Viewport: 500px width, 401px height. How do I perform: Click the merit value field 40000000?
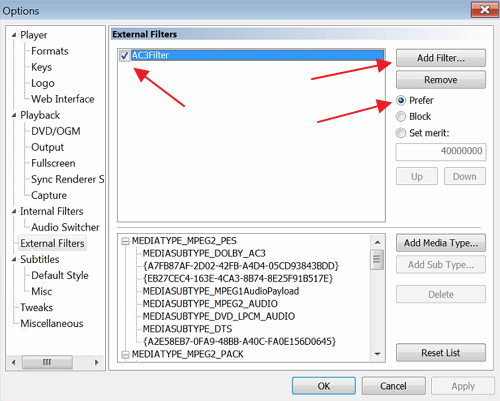(x=441, y=152)
